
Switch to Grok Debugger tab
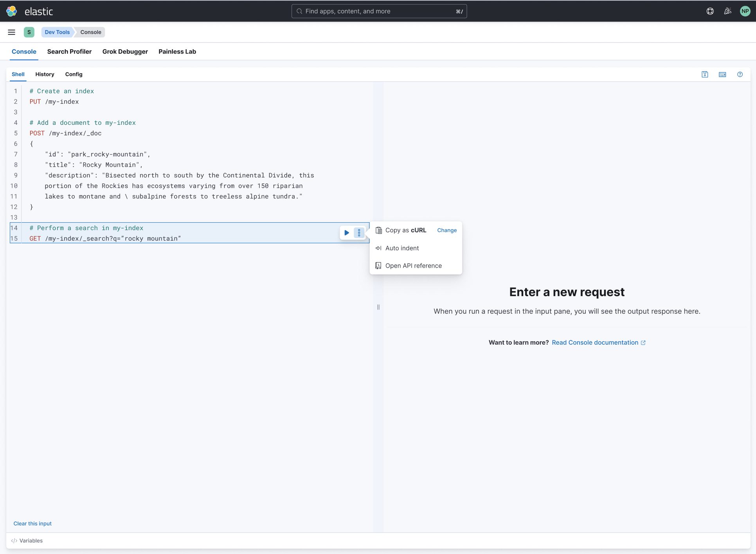pos(125,51)
